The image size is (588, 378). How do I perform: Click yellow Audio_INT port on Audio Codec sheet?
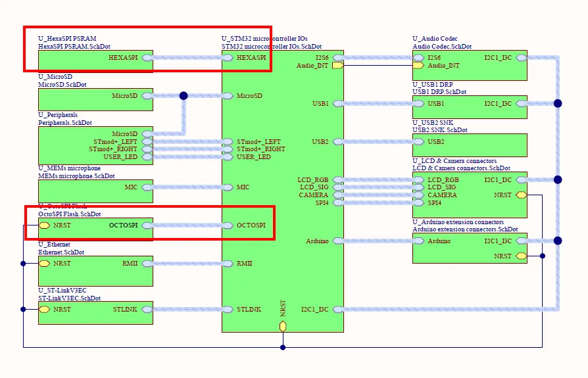coord(418,66)
